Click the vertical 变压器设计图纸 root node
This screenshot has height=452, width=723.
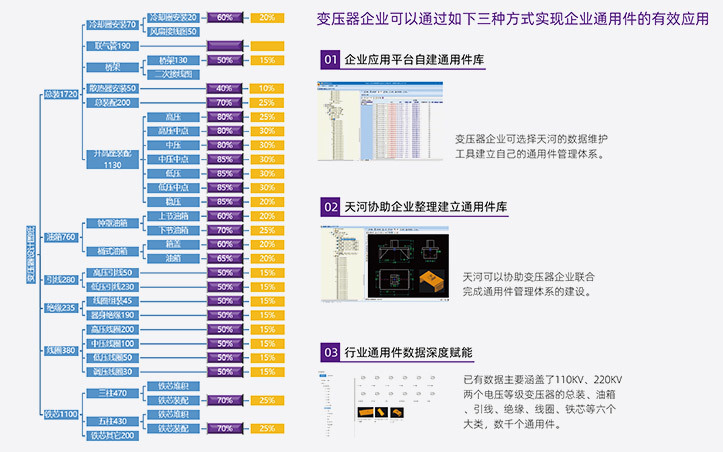31,254
